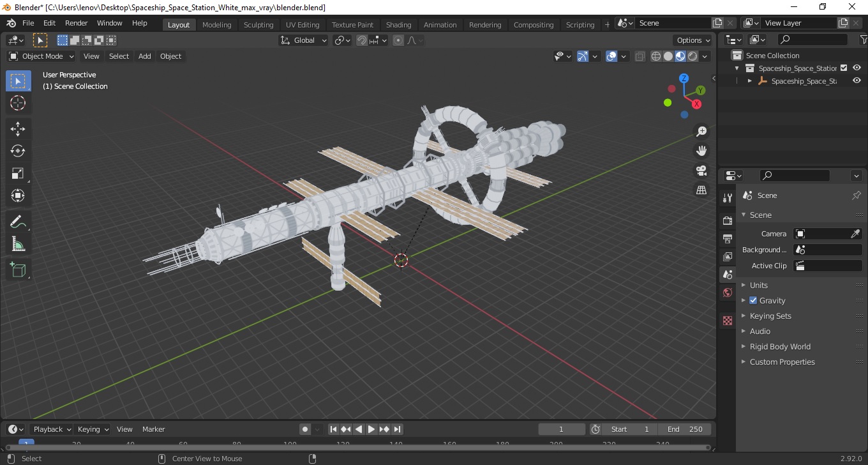Click the Blender logo menu icon
The width and height of the screenshot is (868, 465).
(x=11, y=23)
